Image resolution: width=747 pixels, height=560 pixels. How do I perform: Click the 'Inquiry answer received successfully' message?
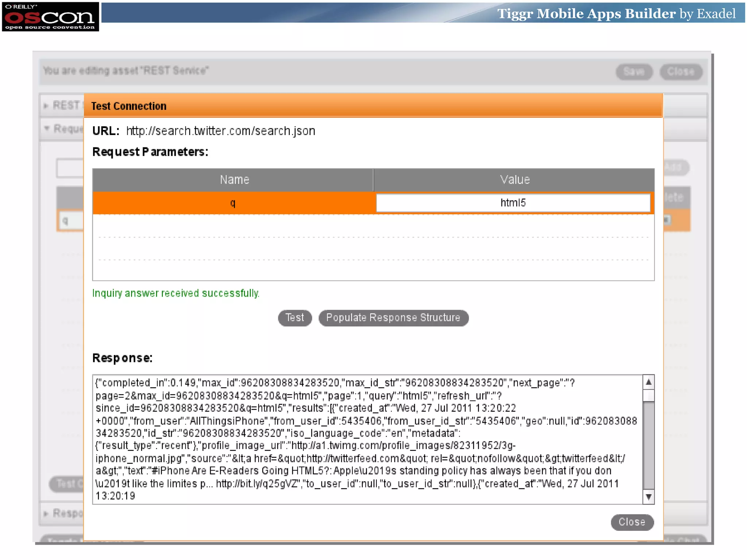(x=176, y=293)
